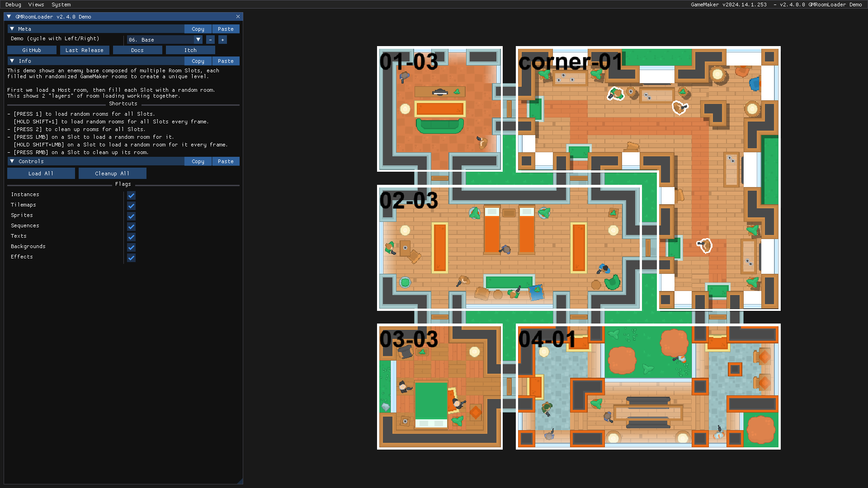
Task: Uncheck the Instances flag
Action: point(131,195)
